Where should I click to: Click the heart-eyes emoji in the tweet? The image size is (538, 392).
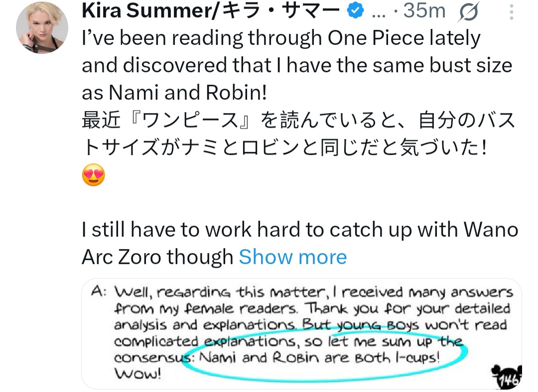tap(93, 176)
